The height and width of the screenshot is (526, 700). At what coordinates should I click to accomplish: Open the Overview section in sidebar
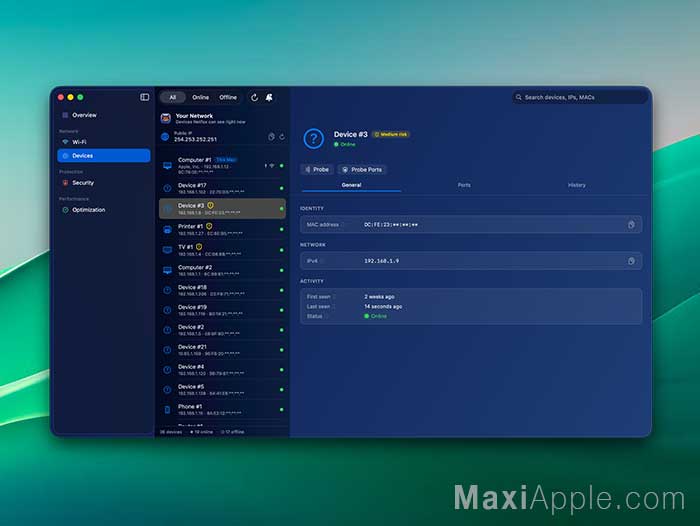[x=104, y=115]
